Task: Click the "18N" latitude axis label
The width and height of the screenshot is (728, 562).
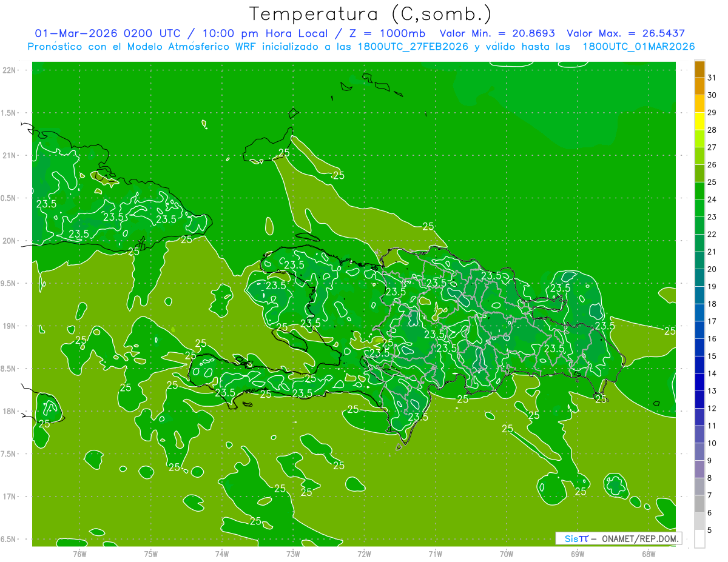Action: coord(9,412)
